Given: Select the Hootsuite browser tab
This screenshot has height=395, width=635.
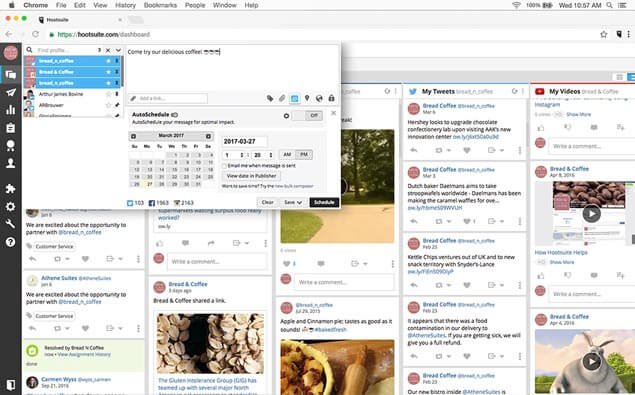Looking at the screenshot, I should point(79,19).
